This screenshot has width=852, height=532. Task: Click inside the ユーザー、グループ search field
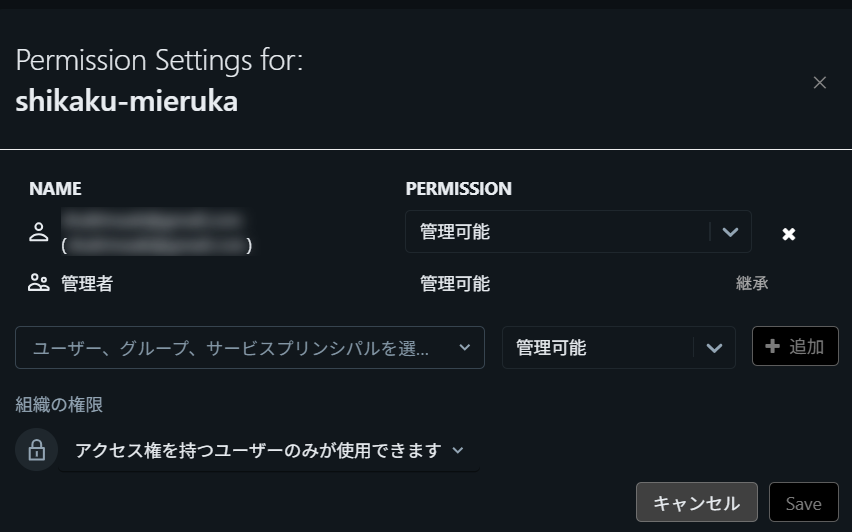(x=230, y=348)
